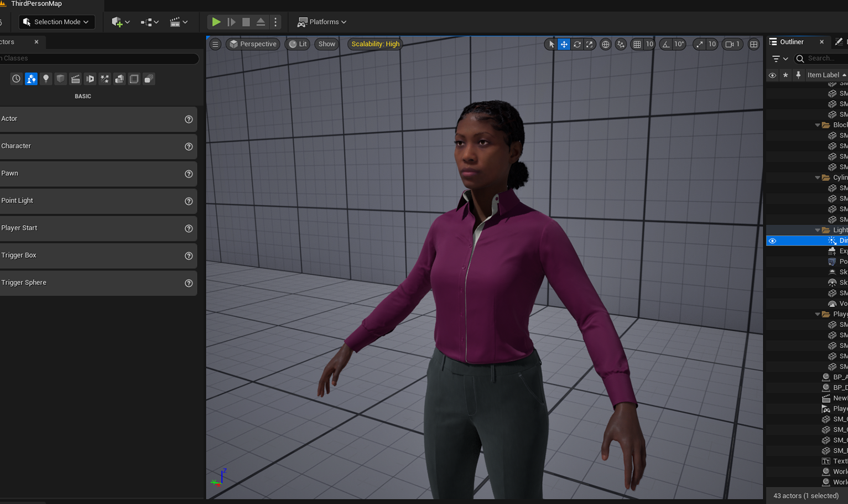Close the Outliner tab
Image resolution: width=848 pixels, height=504 pixels.
821,42
